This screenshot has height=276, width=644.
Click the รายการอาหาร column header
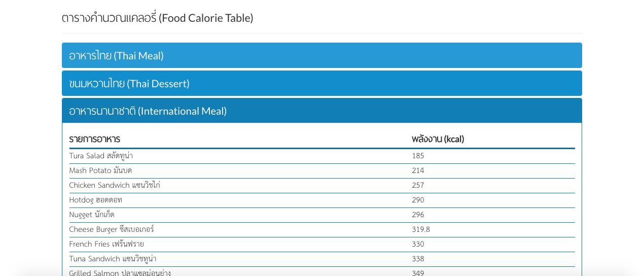[94, 139]
